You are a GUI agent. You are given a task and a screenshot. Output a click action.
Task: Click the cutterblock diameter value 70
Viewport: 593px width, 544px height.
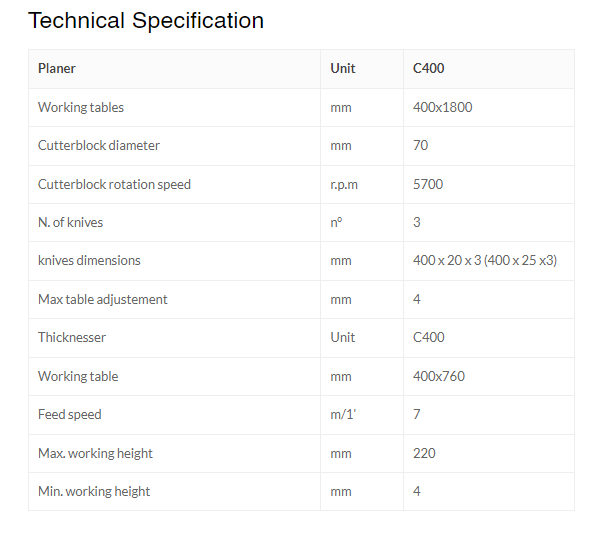pyautogui.click(x=421, y=146)
